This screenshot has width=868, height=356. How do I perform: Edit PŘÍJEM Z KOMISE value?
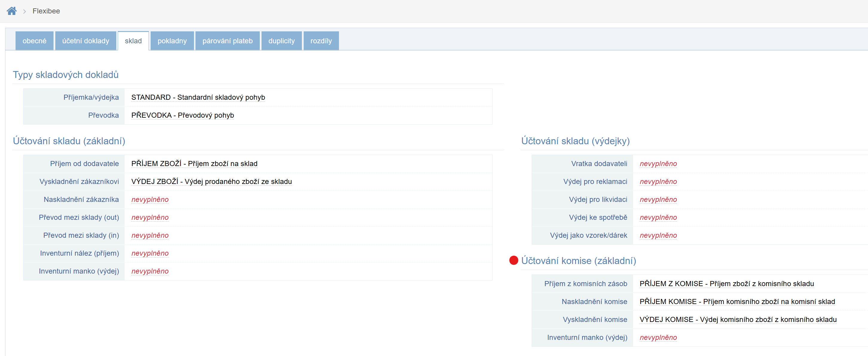point(726,284)
